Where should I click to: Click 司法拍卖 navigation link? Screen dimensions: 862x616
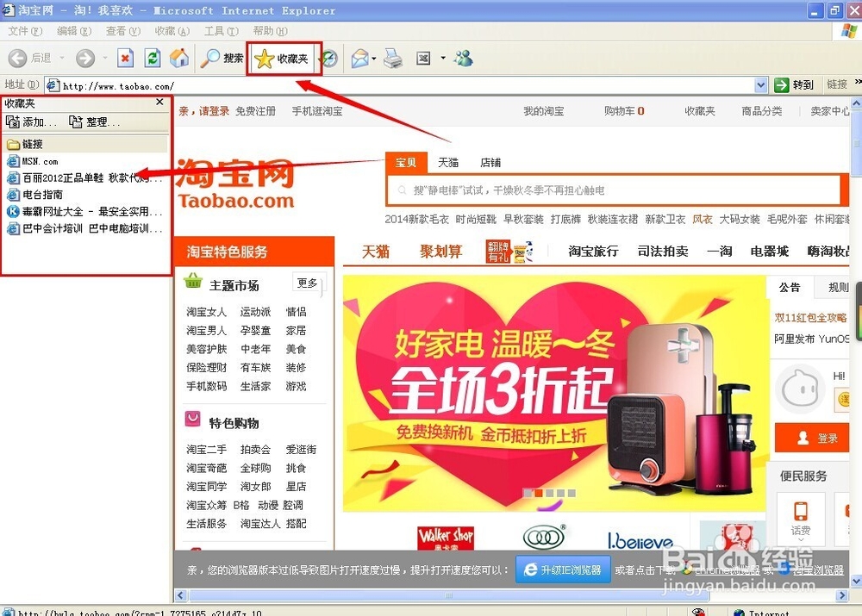point(663,252)
